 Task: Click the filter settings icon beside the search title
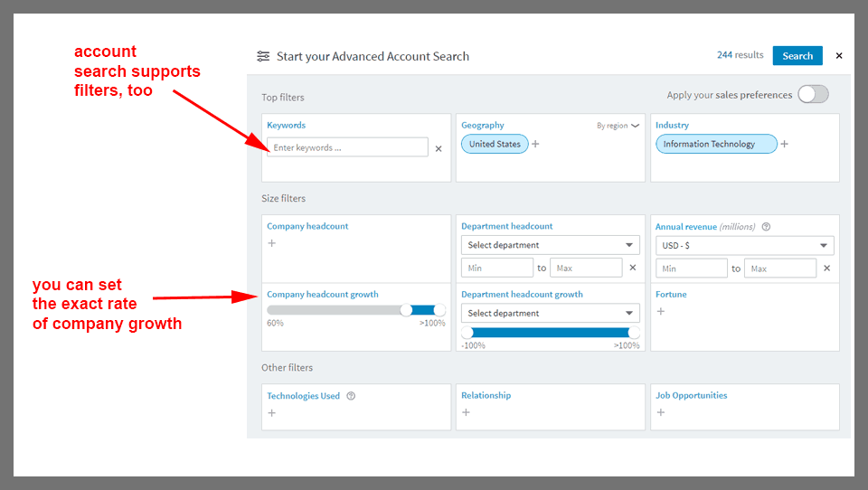pos(263,56)
